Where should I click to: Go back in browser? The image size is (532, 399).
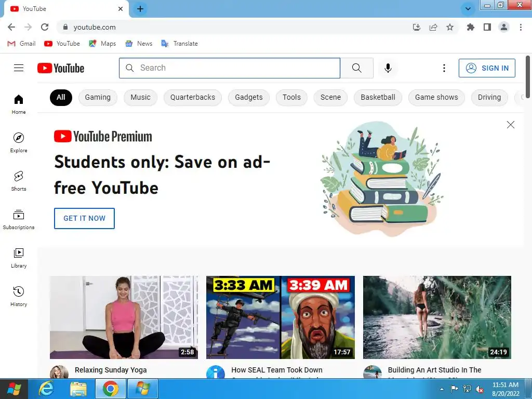point(11,27)
